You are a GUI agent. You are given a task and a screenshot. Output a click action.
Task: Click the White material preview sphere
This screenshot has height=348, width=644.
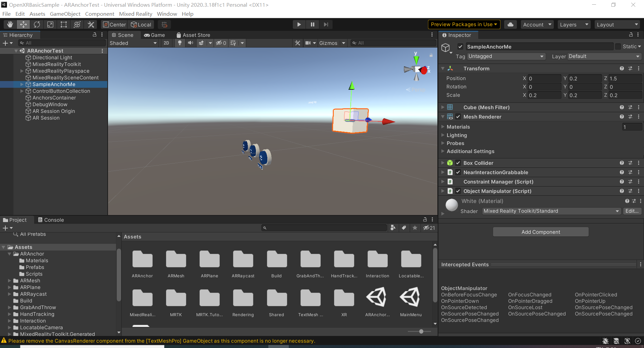(451, 205)
